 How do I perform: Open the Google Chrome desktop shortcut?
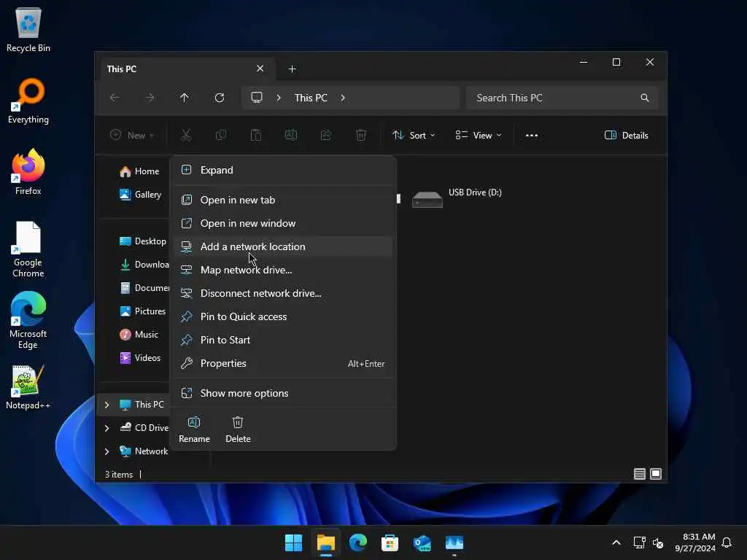pyautogui.click(x=28, y=249)
